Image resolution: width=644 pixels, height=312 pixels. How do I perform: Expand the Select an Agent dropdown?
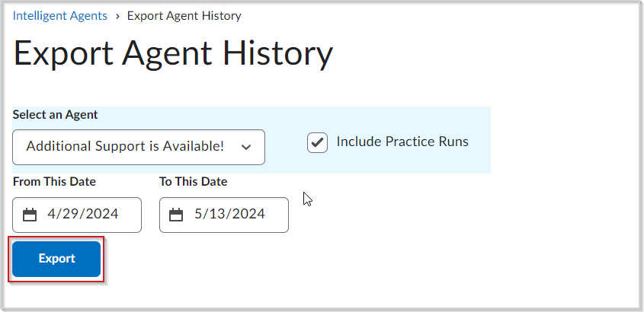point(139,147)
